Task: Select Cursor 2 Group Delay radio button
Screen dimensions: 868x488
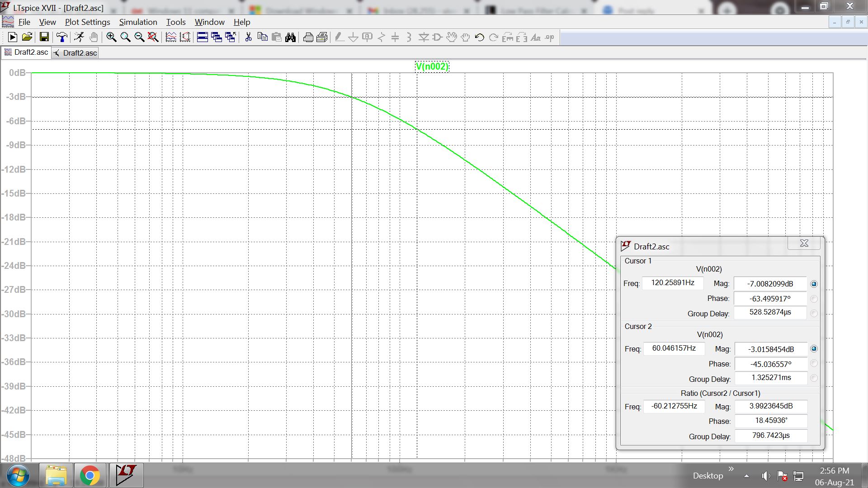Action: (814, 378)
